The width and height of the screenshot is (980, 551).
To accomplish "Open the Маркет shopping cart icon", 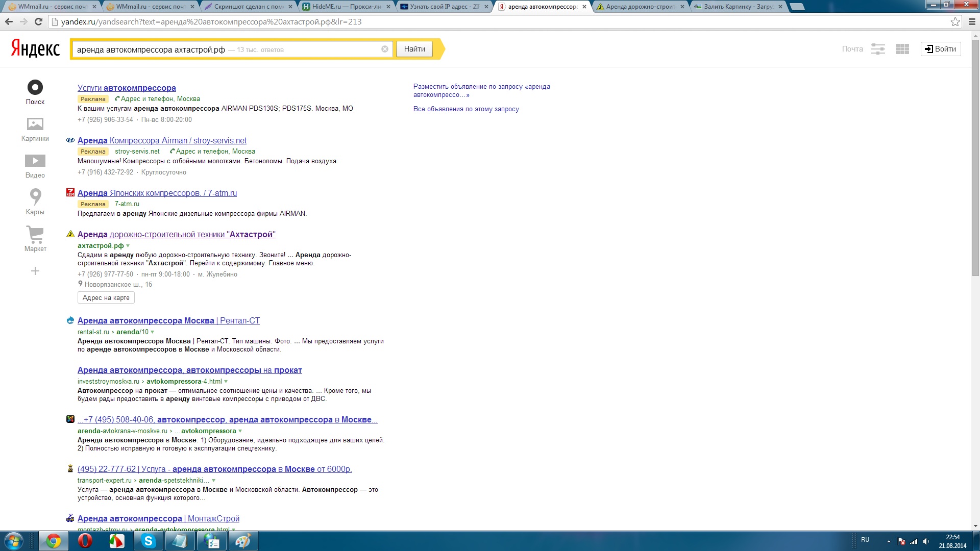I will 35,234.
